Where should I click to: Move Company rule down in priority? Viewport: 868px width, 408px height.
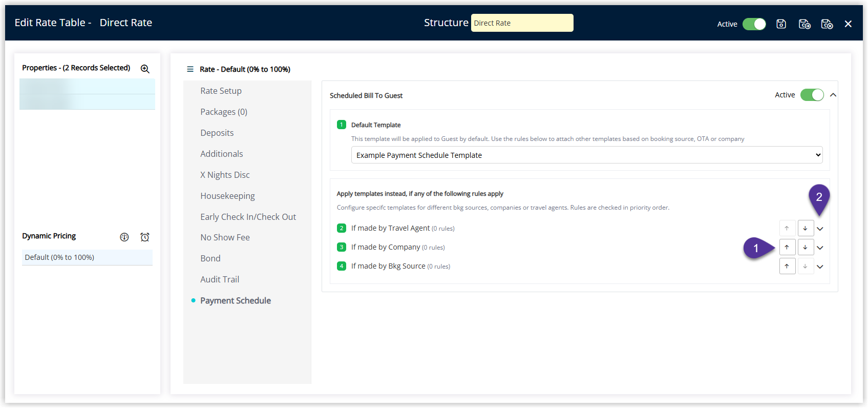pyautogui.click(x=806, y=247)
